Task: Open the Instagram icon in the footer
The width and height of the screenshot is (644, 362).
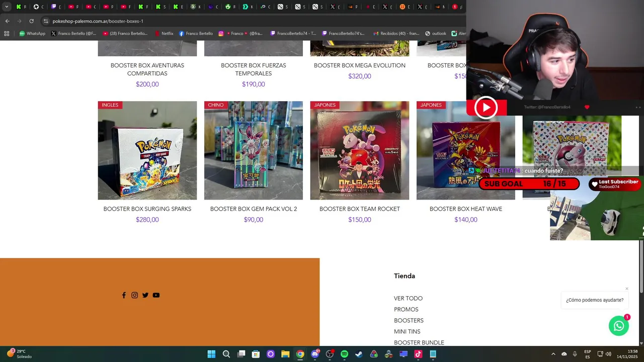Action: coord(134,295)
